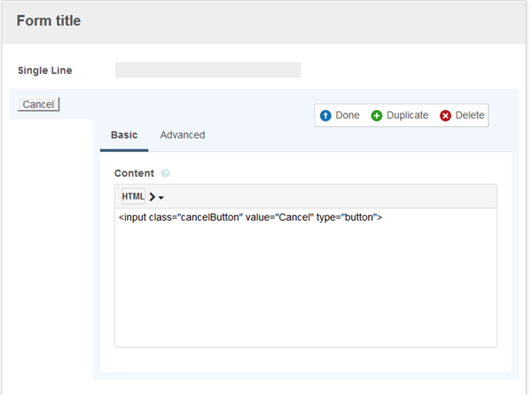Click into the Single Line input field

[x=208, y=70]
